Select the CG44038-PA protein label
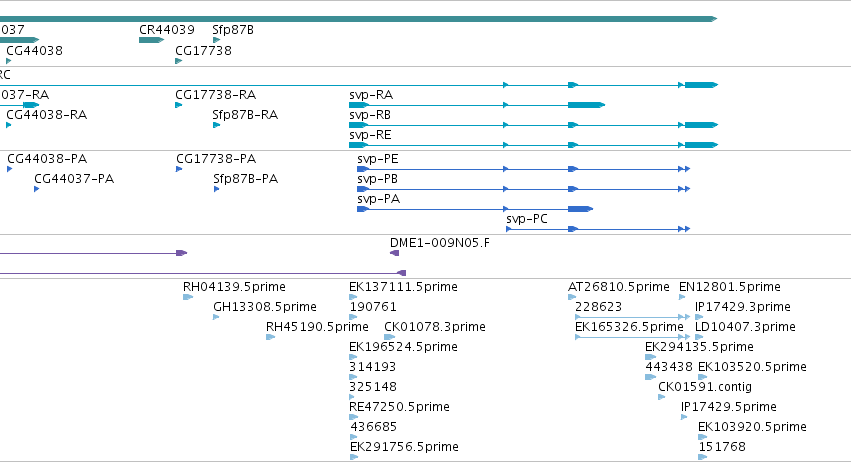 [47, 159]
